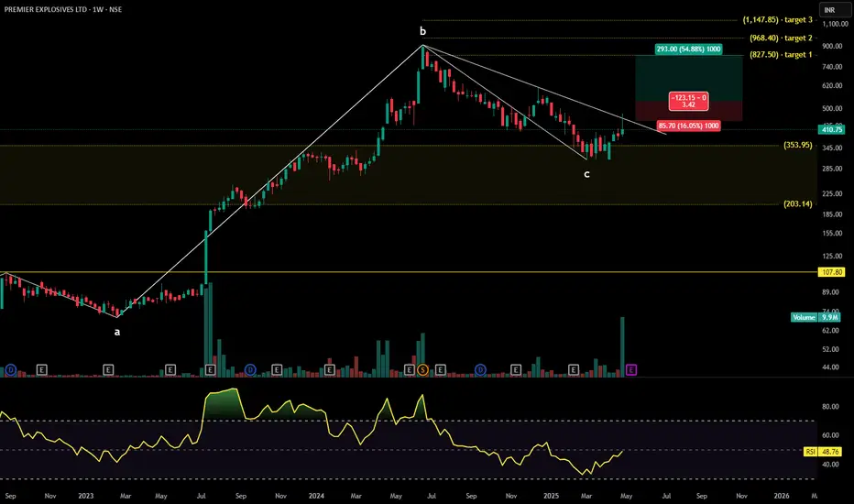Open the earnings marker near Nov 2022
Screen dimensions: 854x504
(x=42, y=370)
